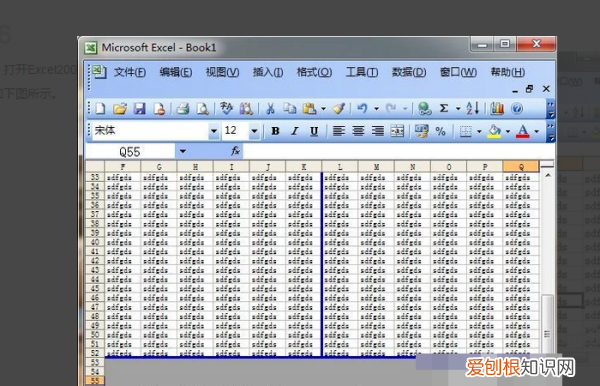The width and height of the screenshot is (600, 386).
Task: Expand the font size dropdown
Action: point(254,131)
